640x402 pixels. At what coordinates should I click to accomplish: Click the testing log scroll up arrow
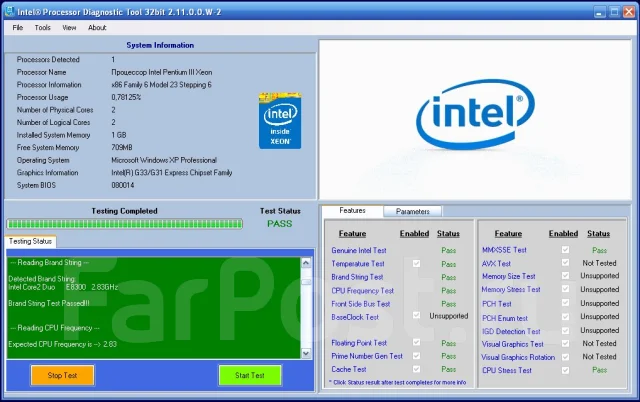point(306,263)
